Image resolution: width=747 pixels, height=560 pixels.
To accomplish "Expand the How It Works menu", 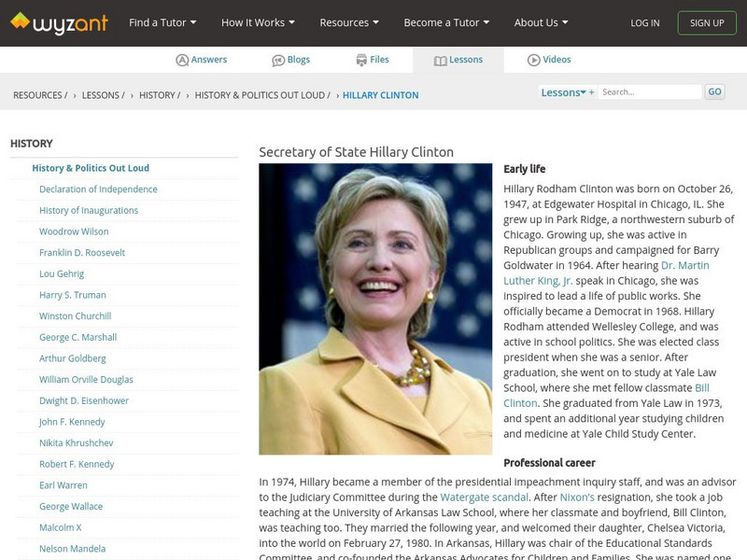I will pyautogui.click(x=258, y=22).
